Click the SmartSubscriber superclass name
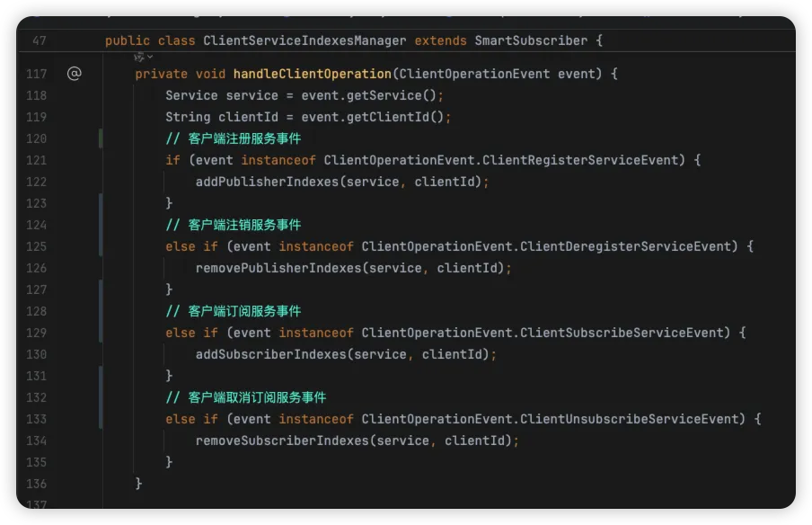This screenshot has height=525, width=812. pos(530,40)
